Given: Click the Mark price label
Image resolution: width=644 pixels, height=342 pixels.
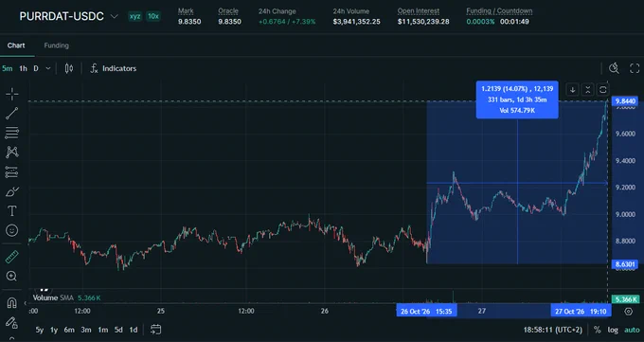Looking at the screenshot, I should (186, 11).
